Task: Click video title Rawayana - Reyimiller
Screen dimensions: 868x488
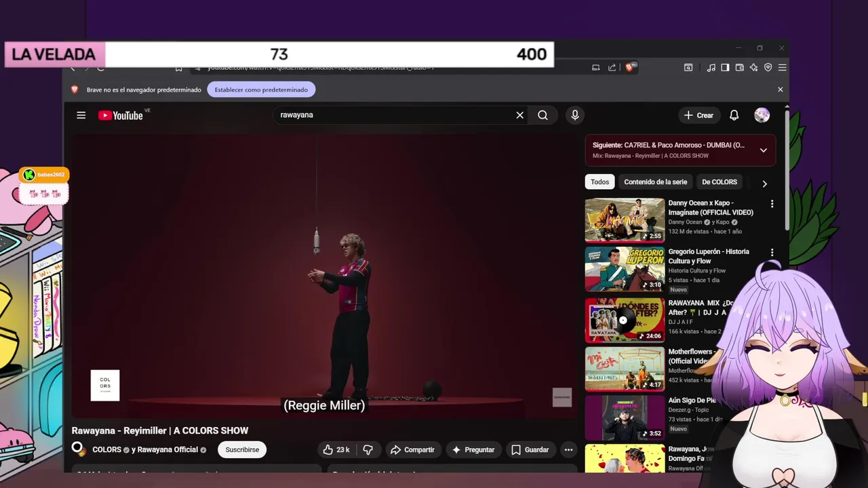Action: (x=160, y=430)
